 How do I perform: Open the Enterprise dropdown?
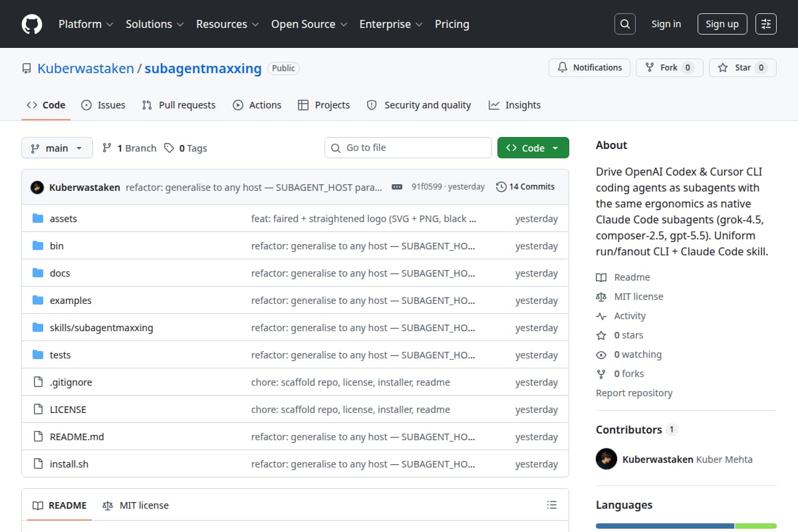click(x=391, y=24)
